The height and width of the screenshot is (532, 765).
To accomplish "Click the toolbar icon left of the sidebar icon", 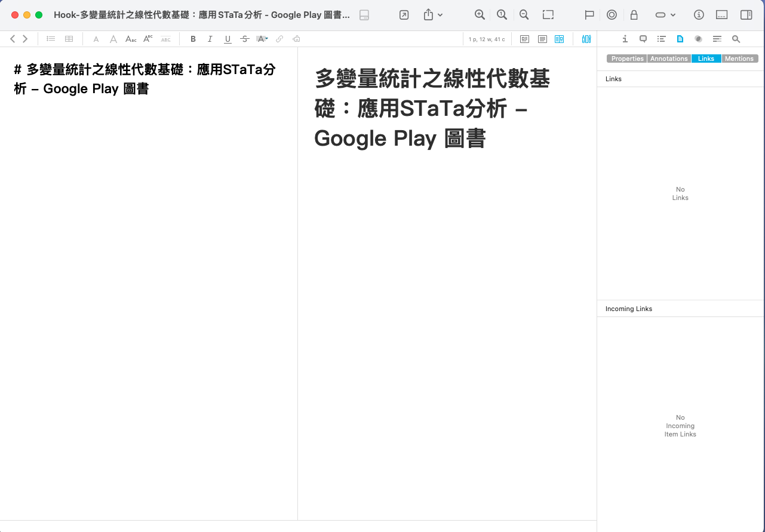I will (x=721, y=15).
